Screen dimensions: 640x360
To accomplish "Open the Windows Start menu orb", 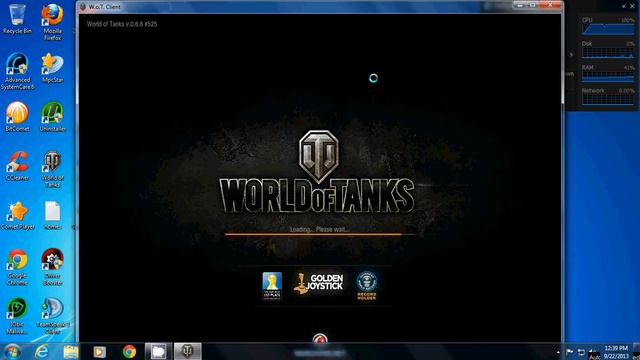I will click(x=12, y=351).
